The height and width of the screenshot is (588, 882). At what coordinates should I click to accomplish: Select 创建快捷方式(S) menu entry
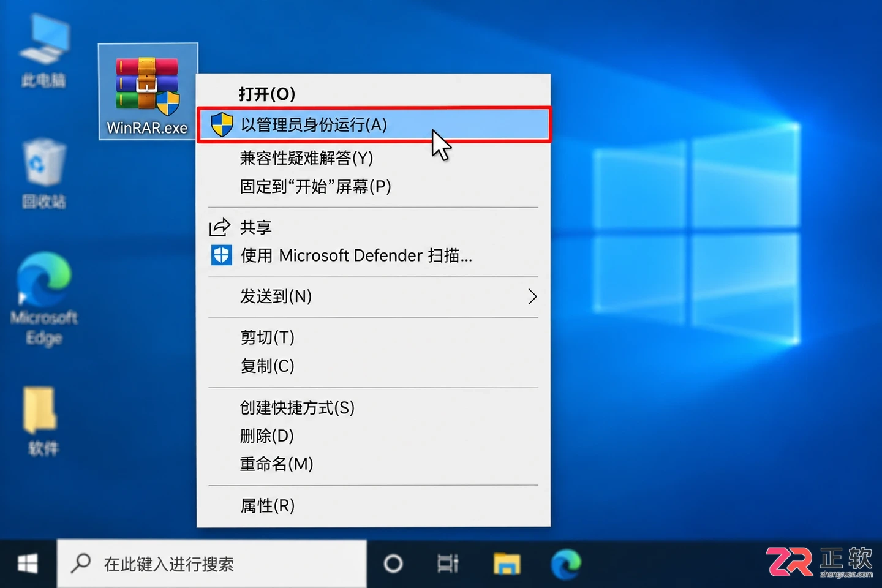(374, 407)
